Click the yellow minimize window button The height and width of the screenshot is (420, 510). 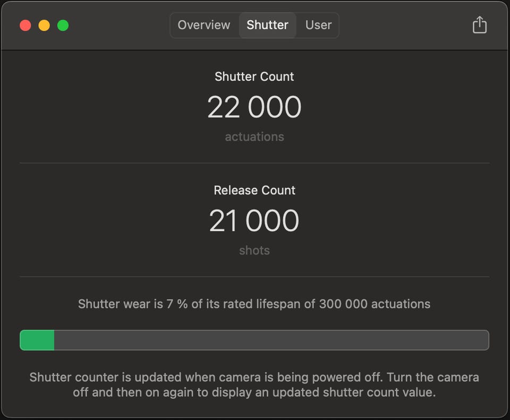(x=44, y=25)
